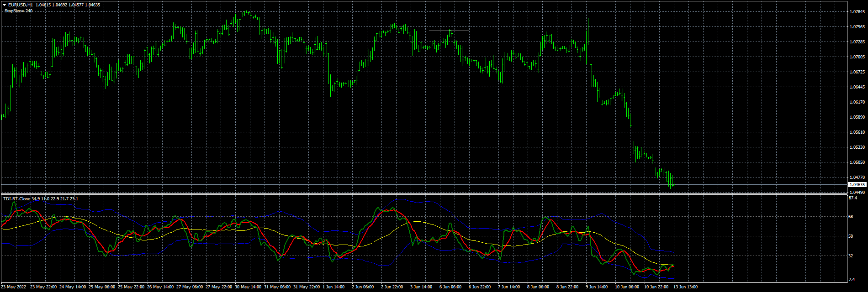The image size is (868, 292).
Task: Click the 31 May 22:00 time label
Action: pyautogui.click(x=307, y=287)
